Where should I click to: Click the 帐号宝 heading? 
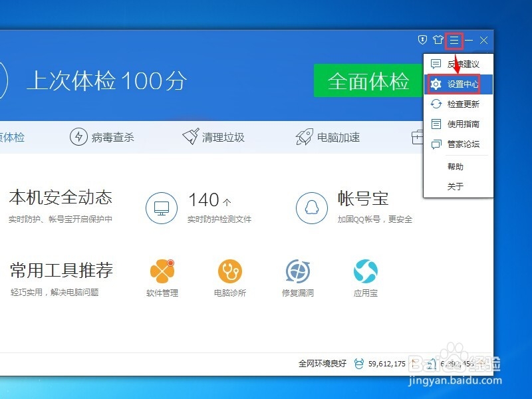click(362, 198)
